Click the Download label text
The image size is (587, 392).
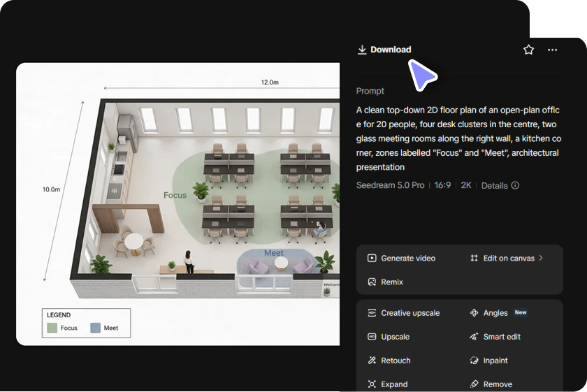click(391, 50)
